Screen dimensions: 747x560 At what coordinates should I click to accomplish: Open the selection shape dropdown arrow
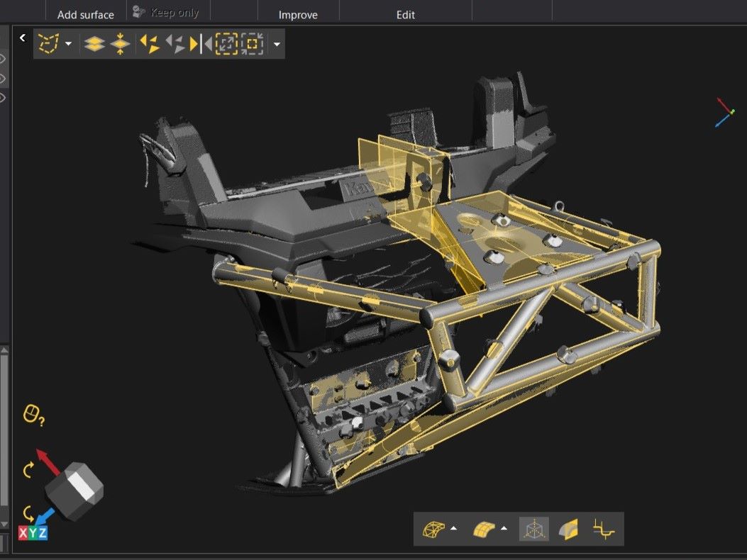(68, 45)
